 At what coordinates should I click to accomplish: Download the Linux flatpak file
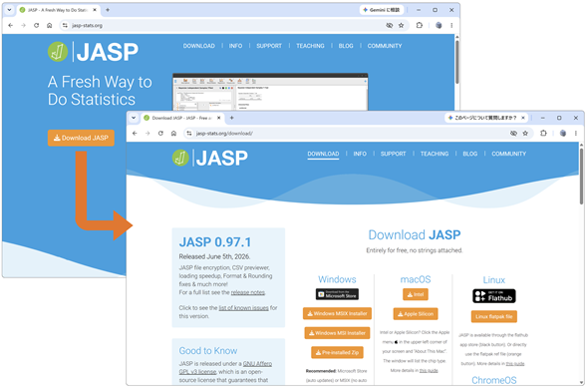pos(494,316)
